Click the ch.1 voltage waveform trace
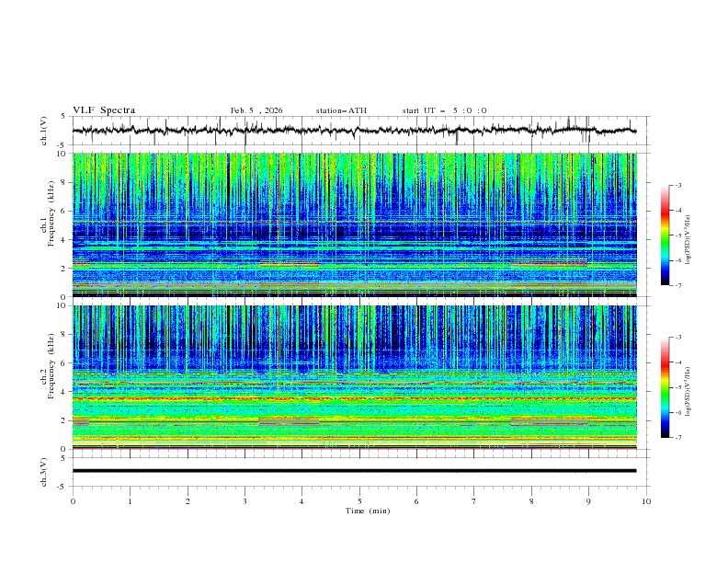Image resolution: width=728 pixels, height=563 pixels. [x=354, y=131]
